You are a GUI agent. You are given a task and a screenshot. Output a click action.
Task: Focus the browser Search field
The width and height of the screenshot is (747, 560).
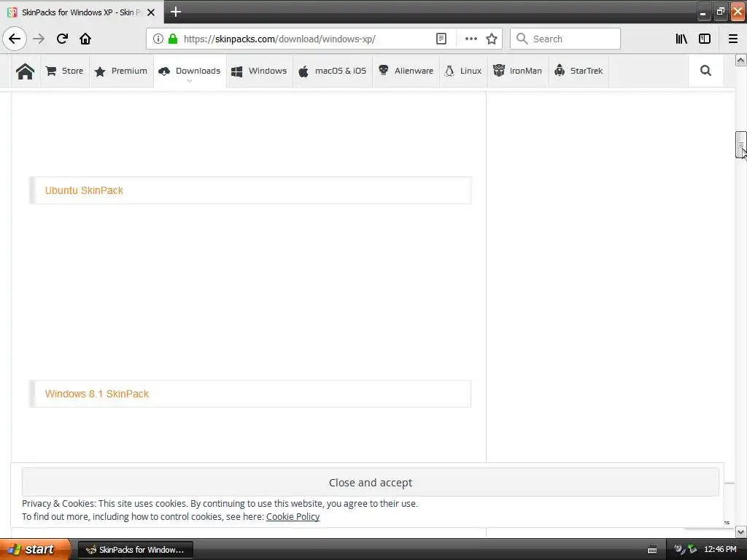click(x=565, y=39)
